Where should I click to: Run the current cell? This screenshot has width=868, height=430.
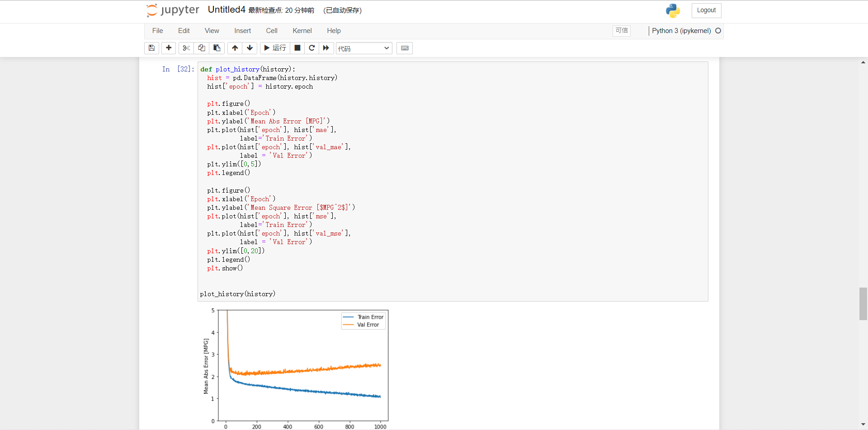tap(275, 48)
